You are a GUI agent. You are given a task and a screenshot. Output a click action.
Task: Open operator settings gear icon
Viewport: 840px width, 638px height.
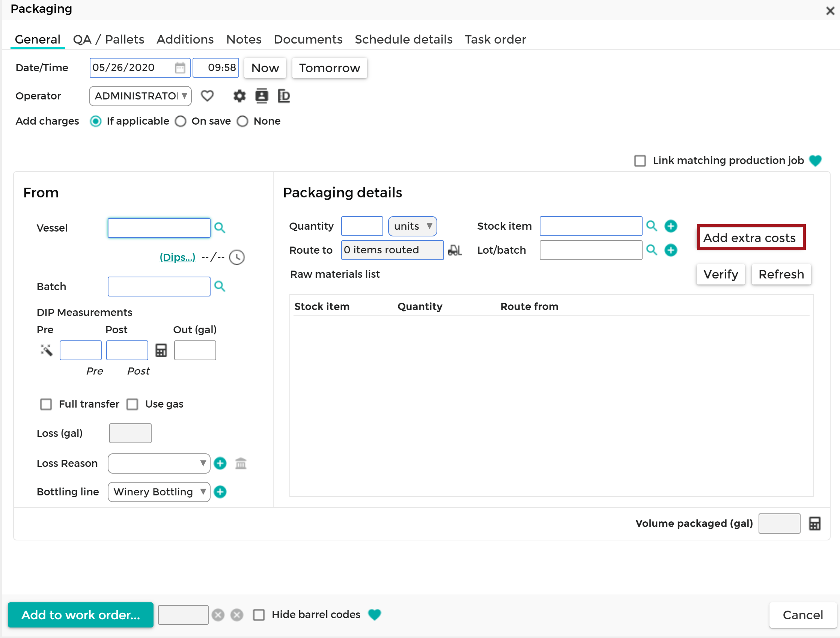tap(239, 96)
